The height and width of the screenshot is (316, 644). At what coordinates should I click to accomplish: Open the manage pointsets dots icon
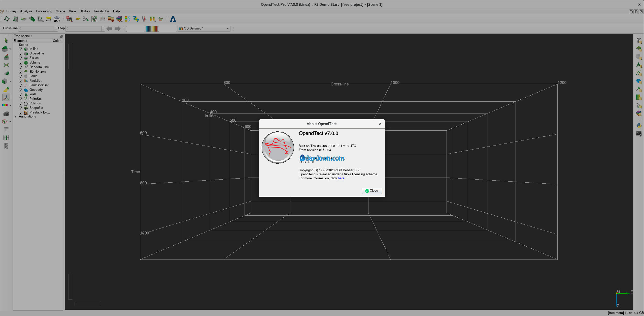click(639, 73)
